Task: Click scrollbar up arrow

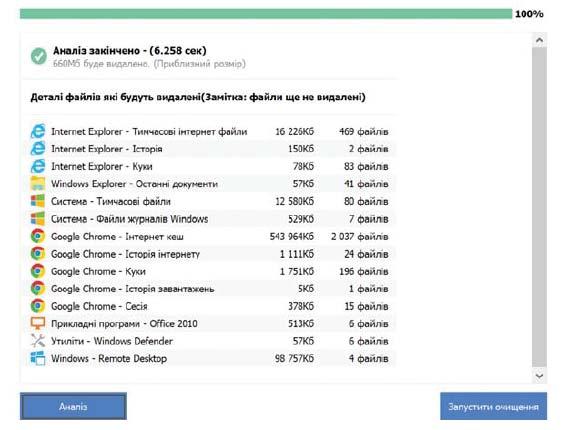Action: 539,40
